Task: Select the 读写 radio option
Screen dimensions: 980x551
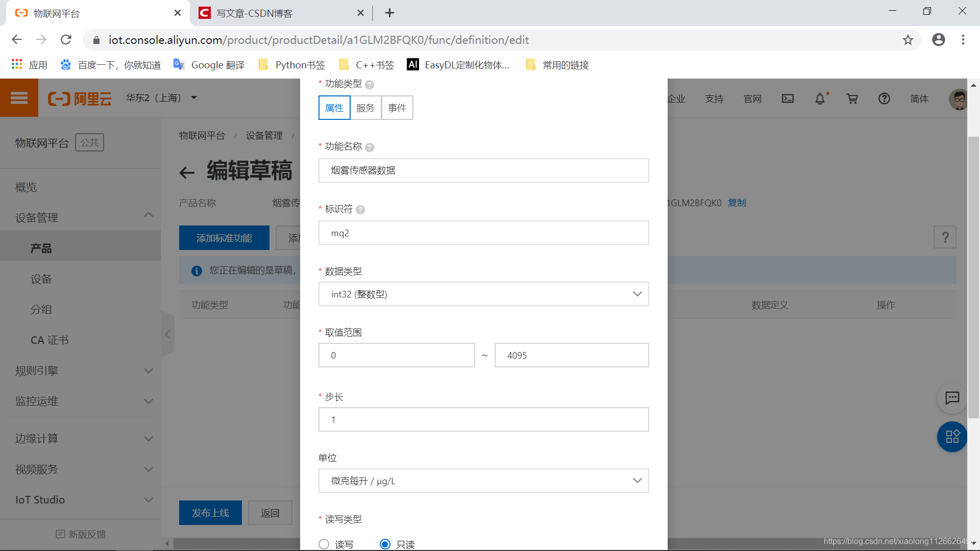Action: [x=324, y=544]
